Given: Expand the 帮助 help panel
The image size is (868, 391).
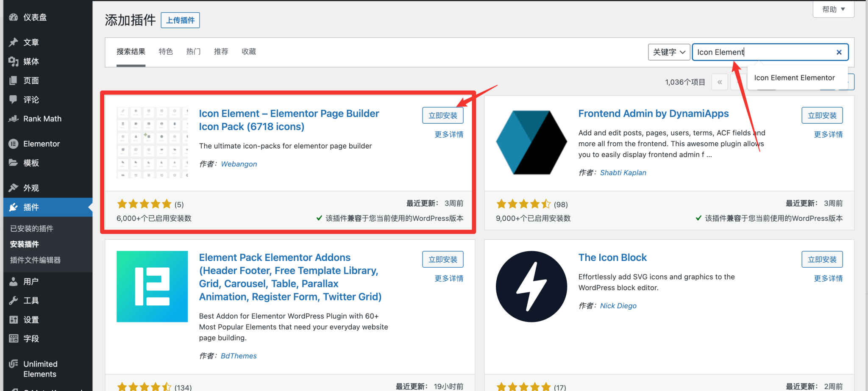Looking at the screenshot, I should pos(833,9).
